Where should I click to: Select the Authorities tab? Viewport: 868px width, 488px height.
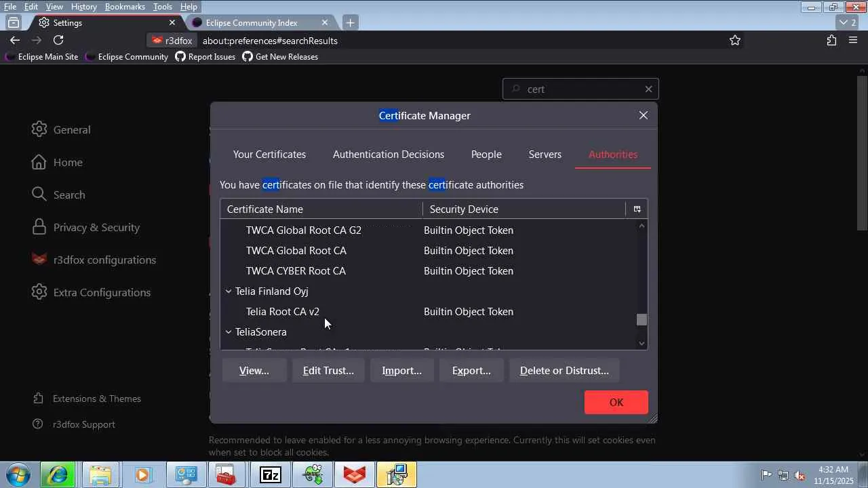coord(613,155)
